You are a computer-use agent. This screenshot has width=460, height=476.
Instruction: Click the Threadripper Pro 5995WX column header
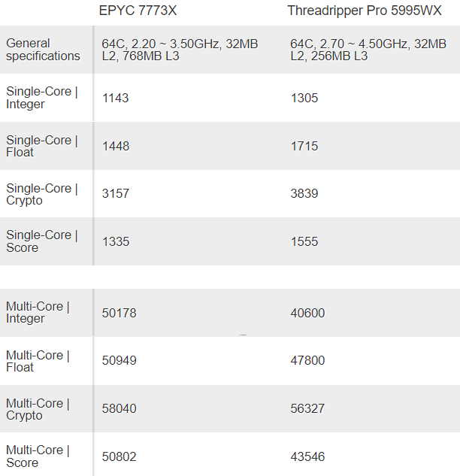pyautogui.click(x=365, y=11)
